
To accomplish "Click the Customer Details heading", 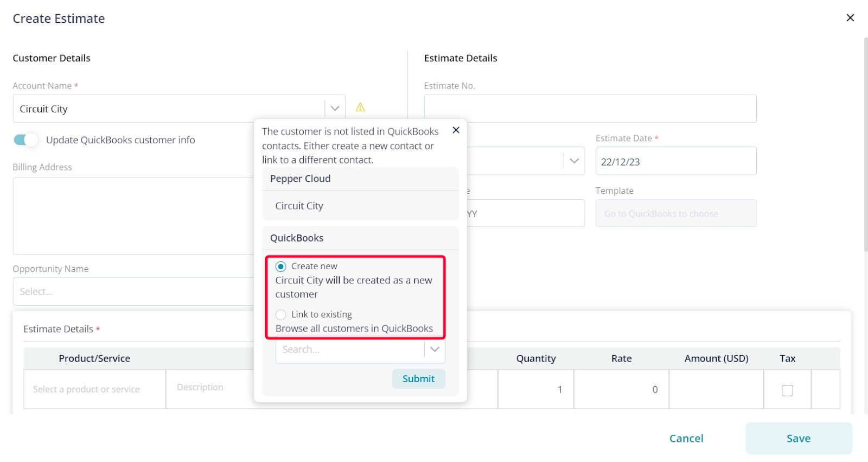I will 52,58.
